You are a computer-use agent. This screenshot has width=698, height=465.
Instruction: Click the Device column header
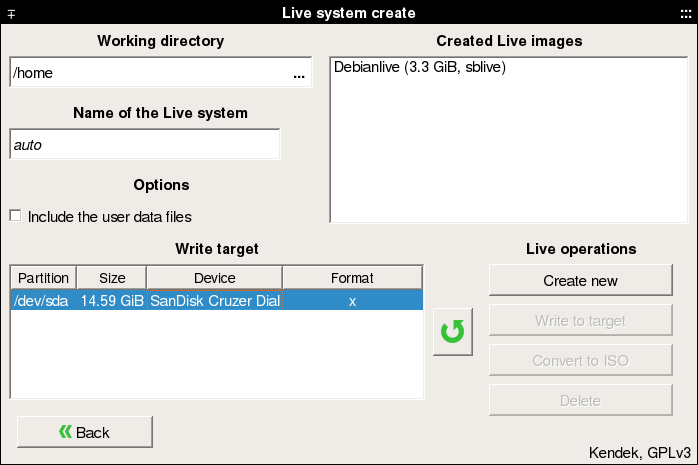(x=214, y=278)
